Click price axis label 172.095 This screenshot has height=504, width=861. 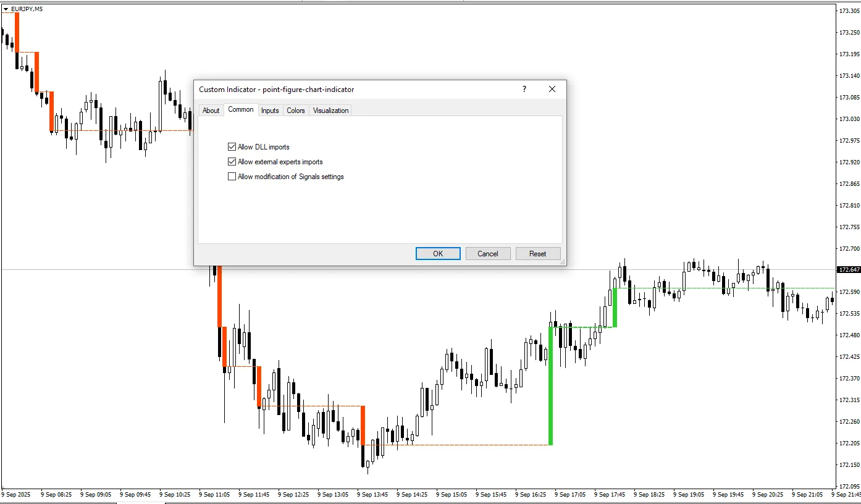point(850,487)
